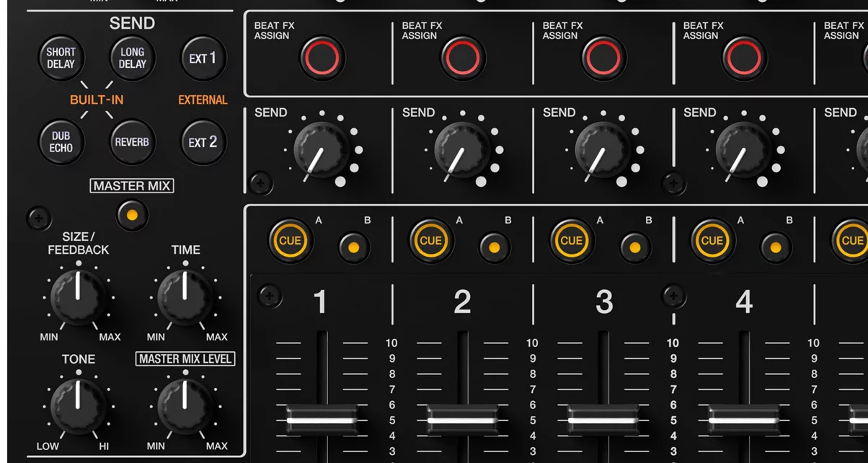Toggle channel 2 CUE A button

point(430,241)
